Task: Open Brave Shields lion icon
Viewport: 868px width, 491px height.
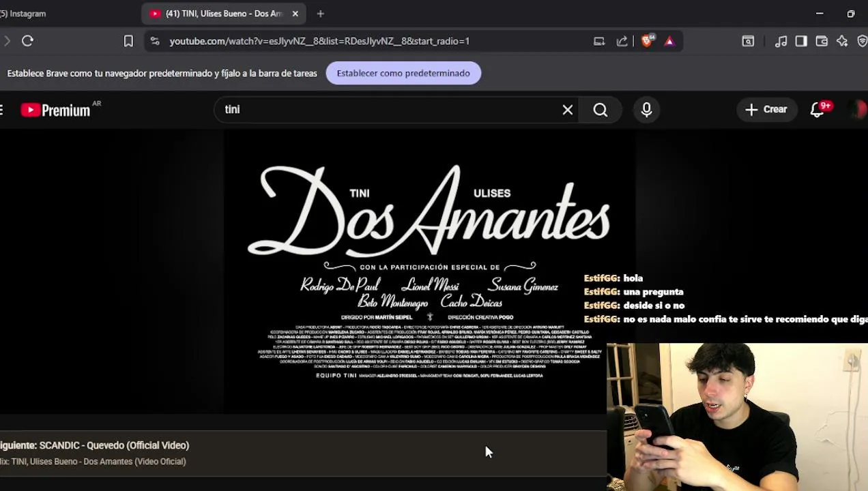Action: (x=647, y=40)
